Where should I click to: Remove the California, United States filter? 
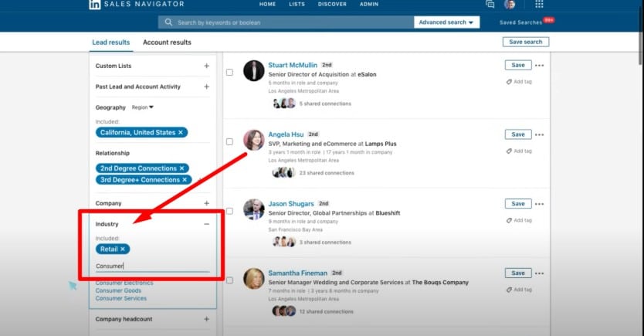pyautogui.click(x=180, y=132)
